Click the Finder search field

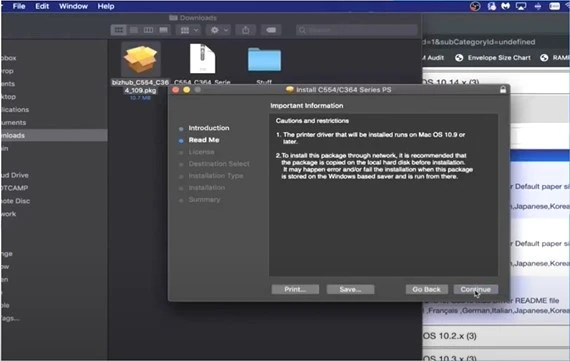[x=357, y=30]
